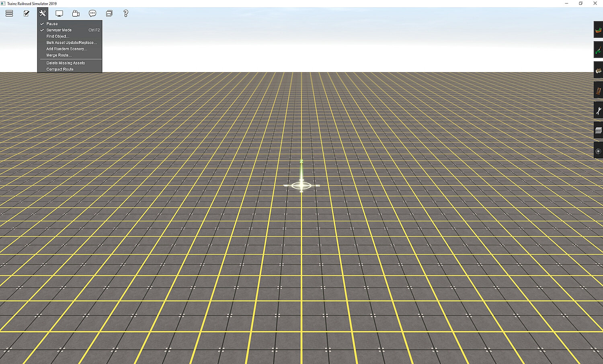Choose Compact Route menu entry

tap(70, 69)
